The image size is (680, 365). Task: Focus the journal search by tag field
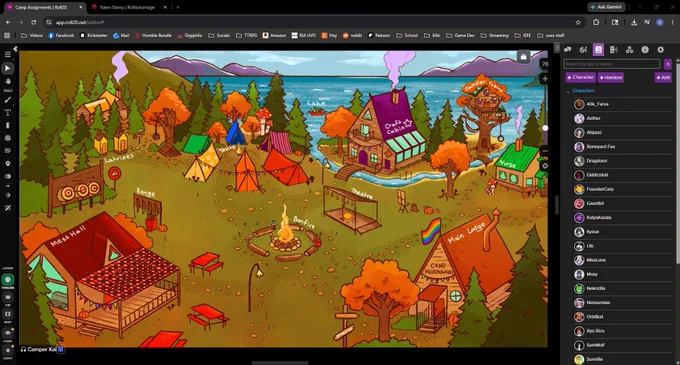coord(611,64)
